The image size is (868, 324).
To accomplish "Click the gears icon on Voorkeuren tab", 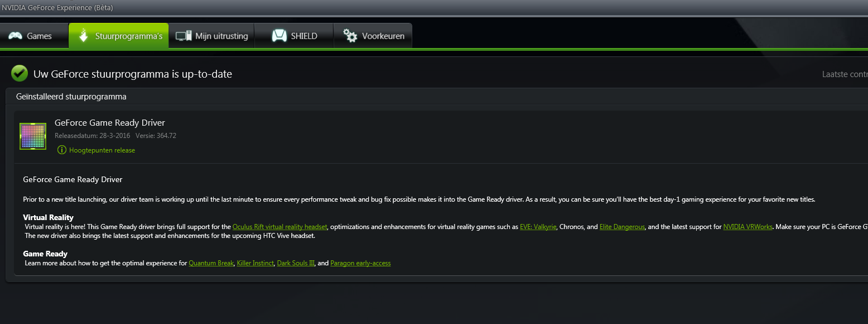I will click(x=350, y=36).
